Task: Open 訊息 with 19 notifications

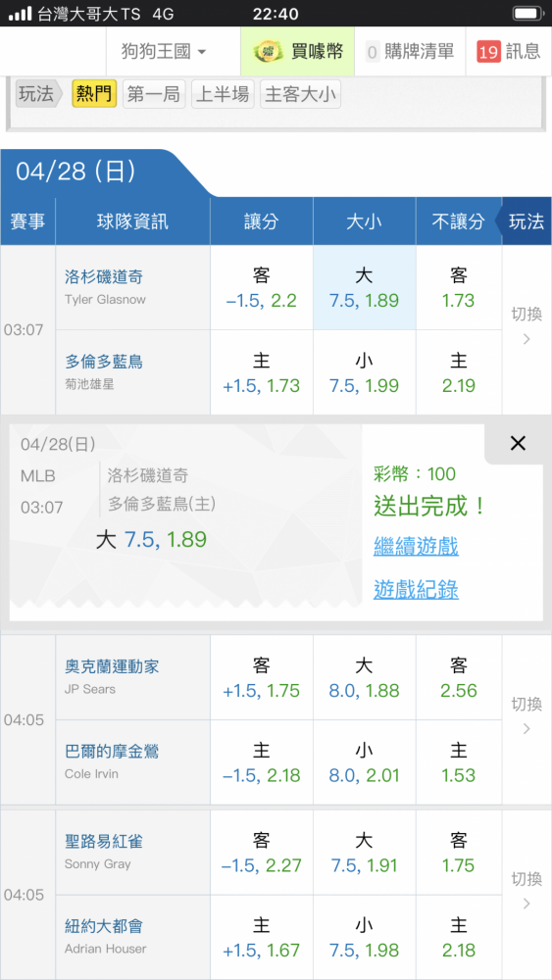Action: coord(509,51)
